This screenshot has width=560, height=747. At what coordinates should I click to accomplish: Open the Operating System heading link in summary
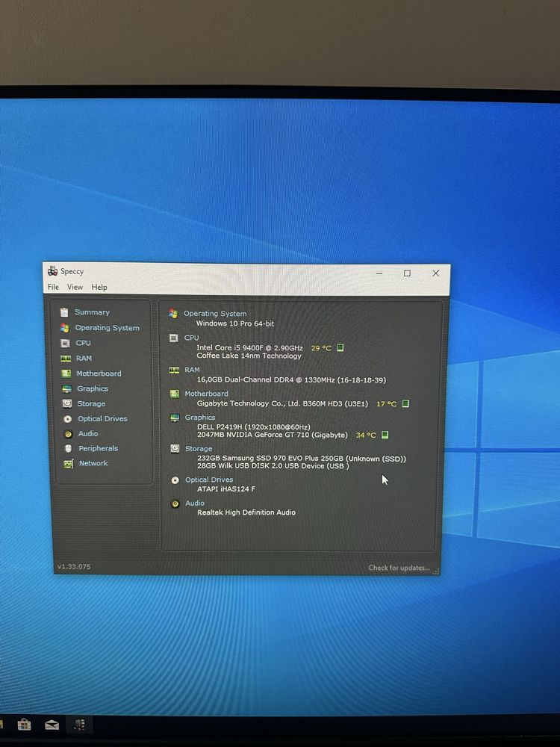(x=215, y=314)
